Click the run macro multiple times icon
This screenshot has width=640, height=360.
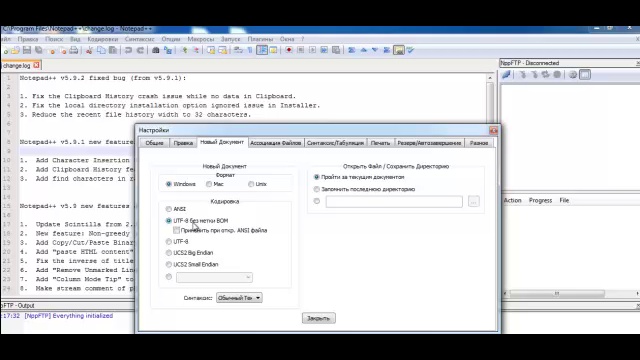tap(324, 50)
